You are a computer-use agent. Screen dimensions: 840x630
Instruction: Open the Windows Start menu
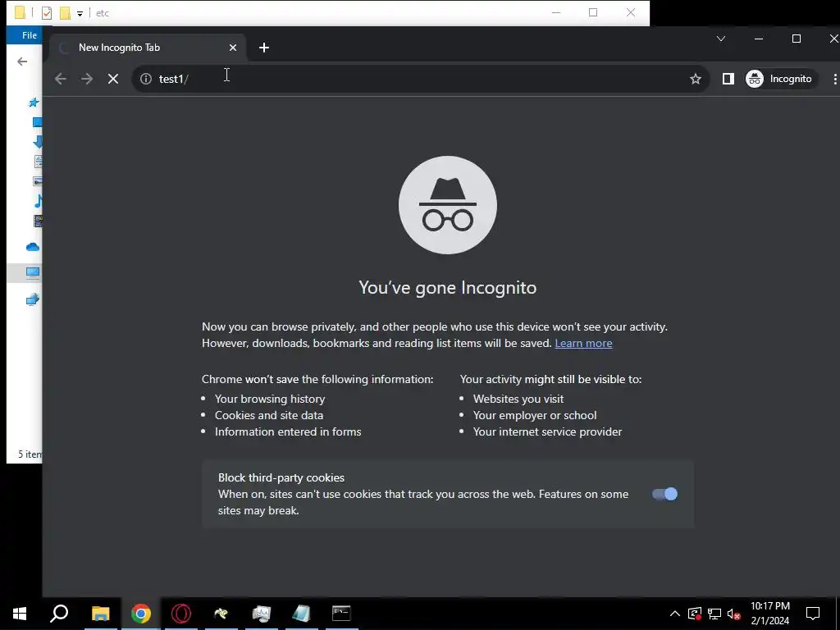[20, 614]
